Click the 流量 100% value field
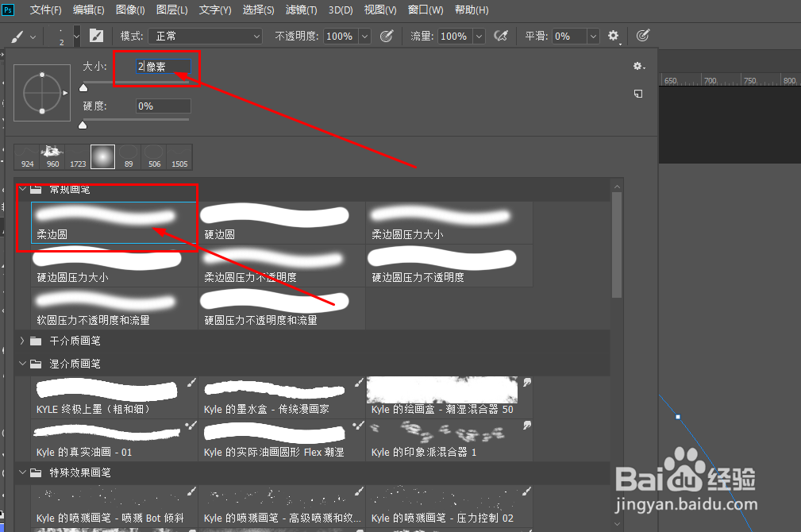The image size is (801, 532). 455,37
